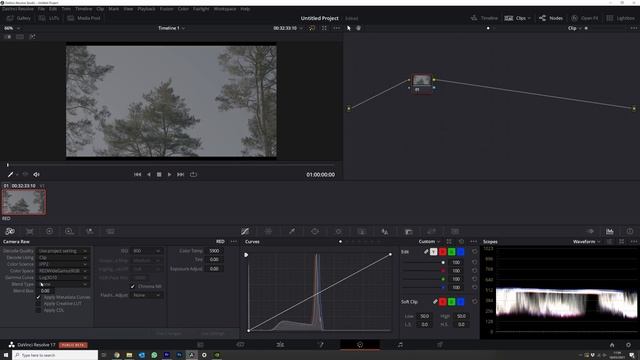
Task: Open the Color menu
Action: [183, 9]
